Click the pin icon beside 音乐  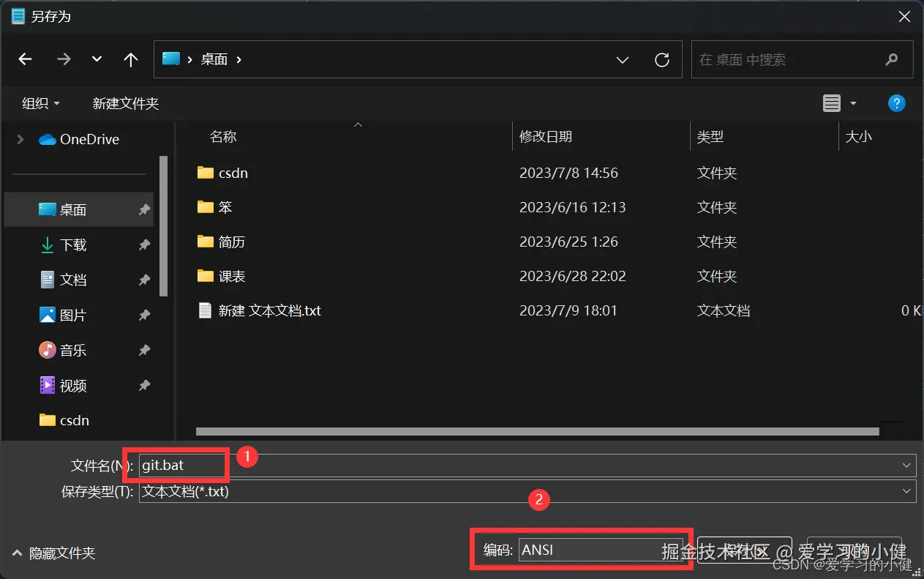click(x=144, y=350)
